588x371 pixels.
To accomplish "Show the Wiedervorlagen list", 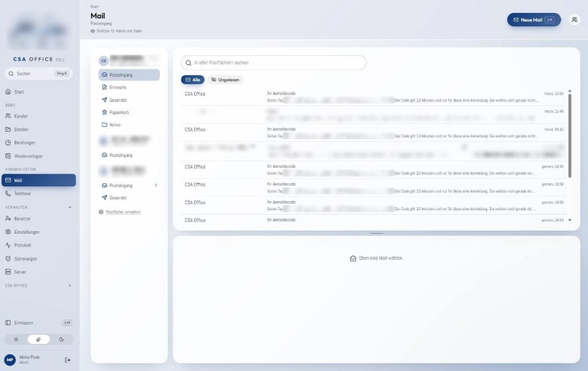I will [39, 156].
